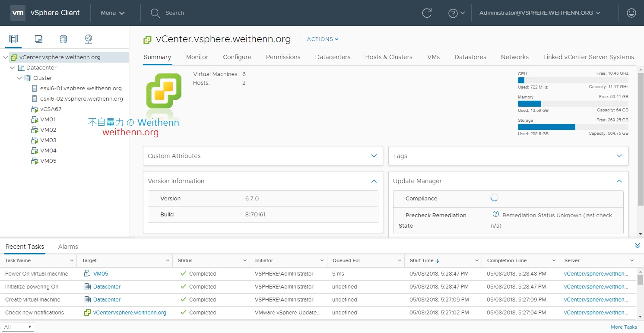The image size is (644, 333).
Task: Refresh the client with the refresh icon
Action: pos(427,13)
